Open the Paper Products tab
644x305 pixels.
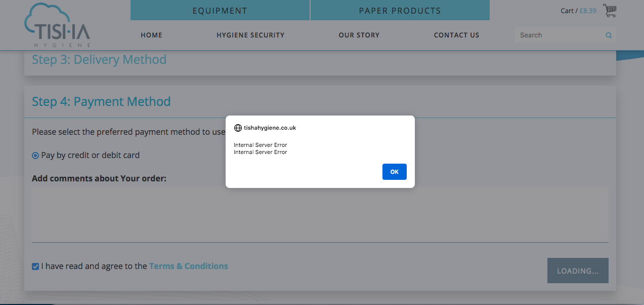400,10
